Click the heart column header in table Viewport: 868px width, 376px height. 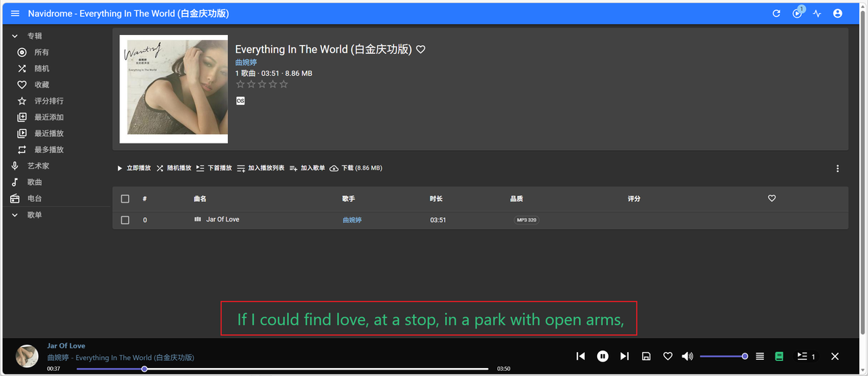click(x=772, y=198)
